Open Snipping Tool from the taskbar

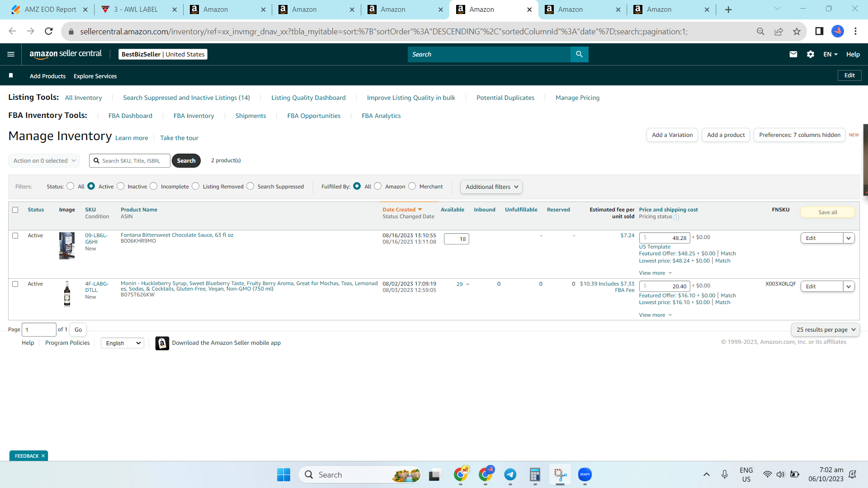point(560,474)
